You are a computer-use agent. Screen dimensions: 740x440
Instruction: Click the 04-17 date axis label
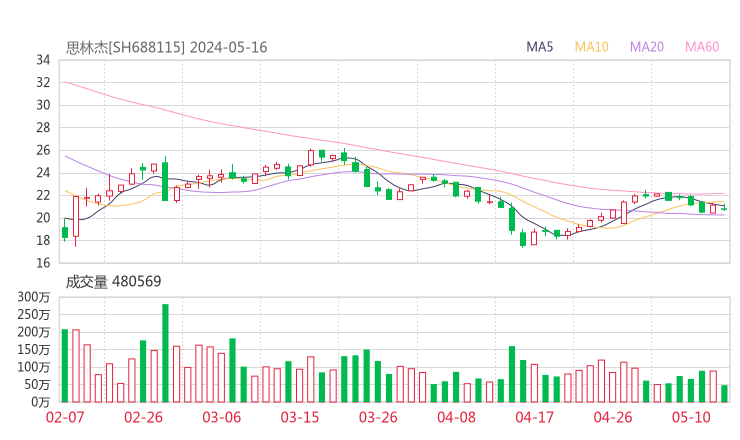click(535, 417)
